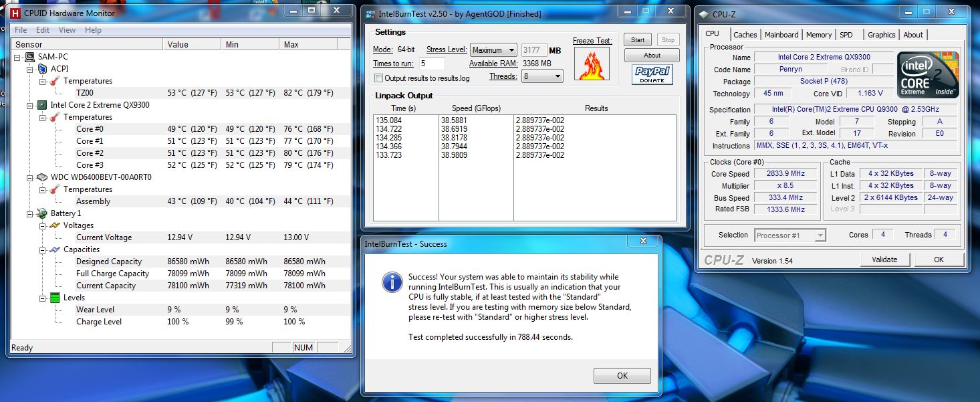Collapse the Voltages node
This screenshot has width=980, height=402.
[42, 225]
